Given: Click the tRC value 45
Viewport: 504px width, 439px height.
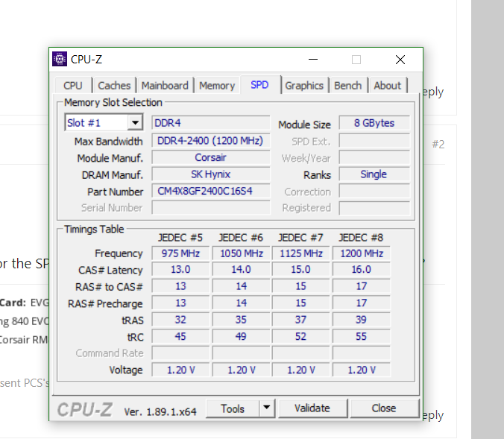Looking at the screenshot, I should pyautogui.click(x=180, y=336).
